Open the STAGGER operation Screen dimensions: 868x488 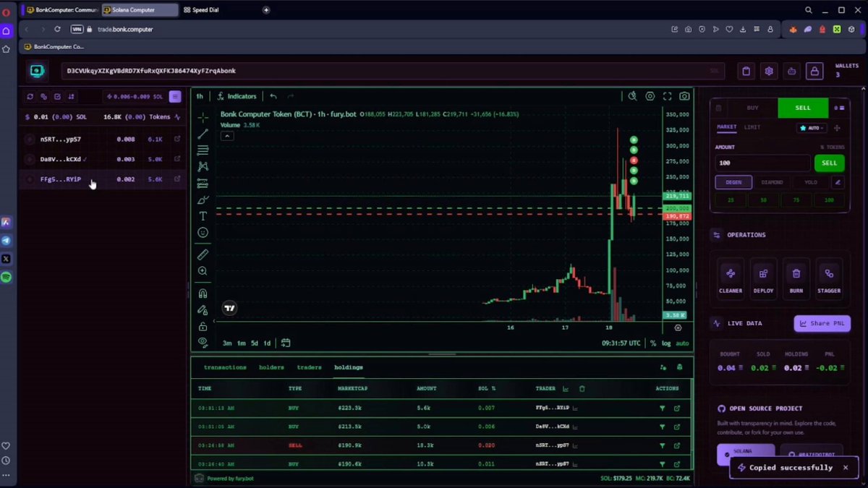point(829,278)
